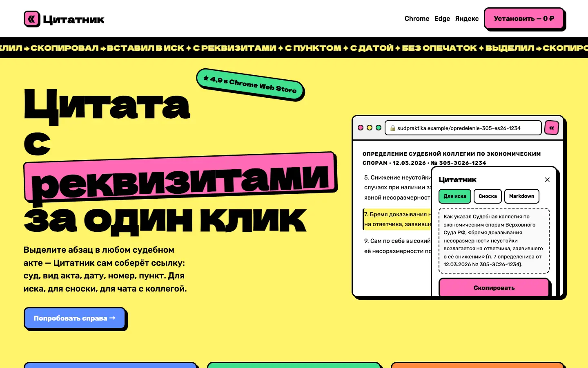Click the pink extension icon in mock browser
The width and height of the screenshot is (588, 368).
551,128
